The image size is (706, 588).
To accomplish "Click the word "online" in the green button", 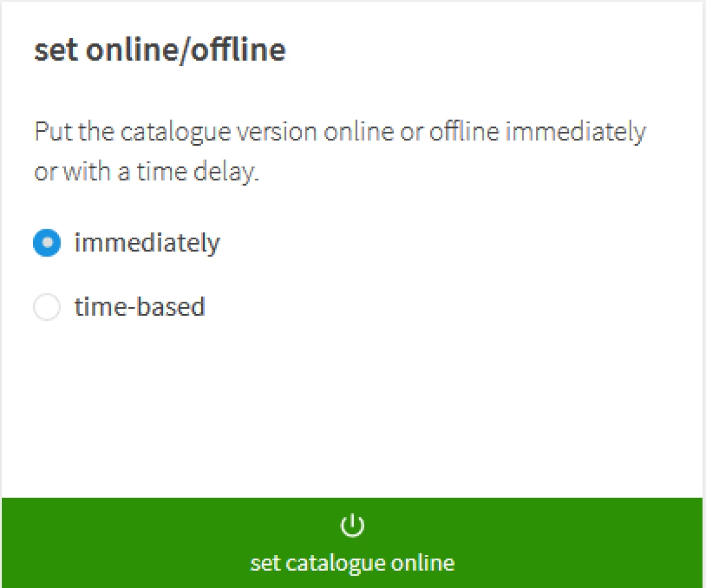I will pyautogui.click(x=424, y=563).
